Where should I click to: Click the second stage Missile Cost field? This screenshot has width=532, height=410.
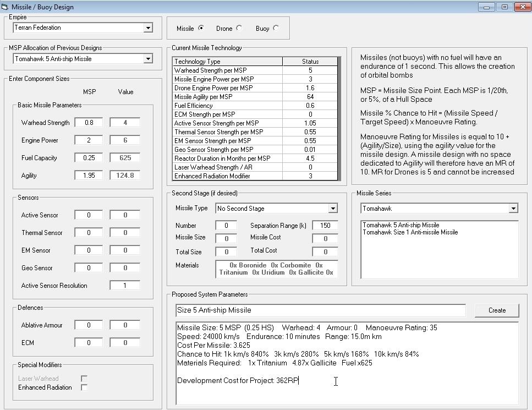click(x=325, y=238)
